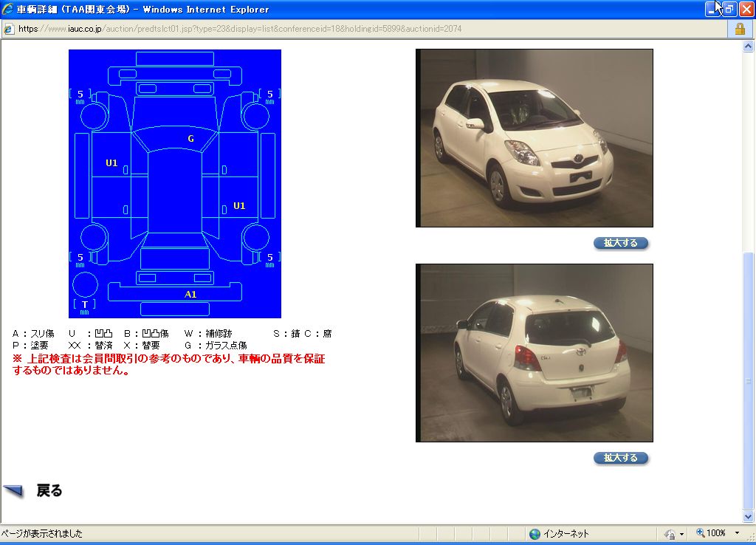
Task: Click the G glass chip mark on windshield
Action: pos(190,139)
